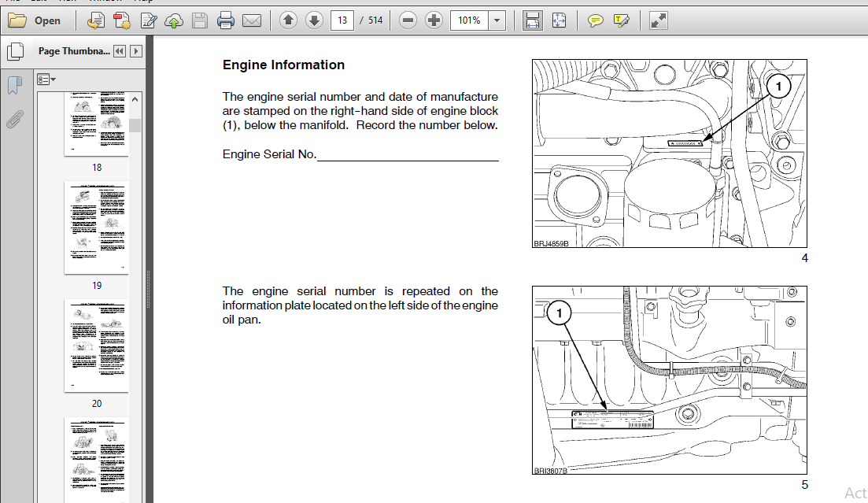Viewport: 868px width, 503px height.
Task: Open the Attachments paperclip panel
Action: click(15, 119)
